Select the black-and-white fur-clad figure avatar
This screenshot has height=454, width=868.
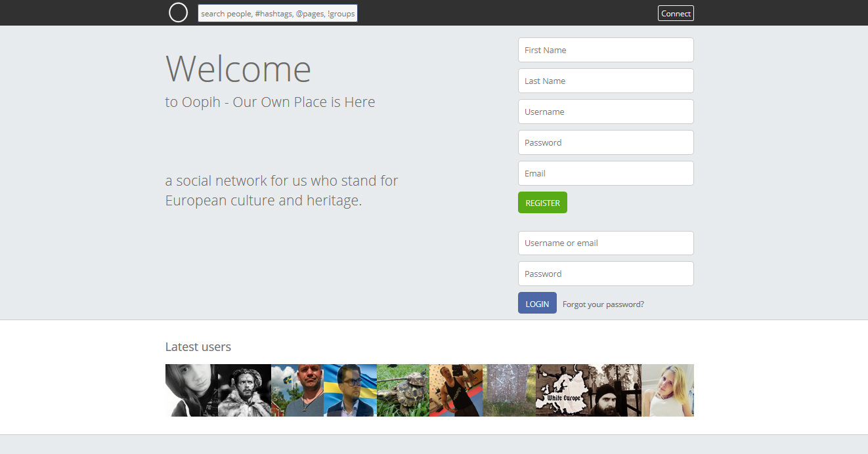pyautogui.click(x=244, y=390)
